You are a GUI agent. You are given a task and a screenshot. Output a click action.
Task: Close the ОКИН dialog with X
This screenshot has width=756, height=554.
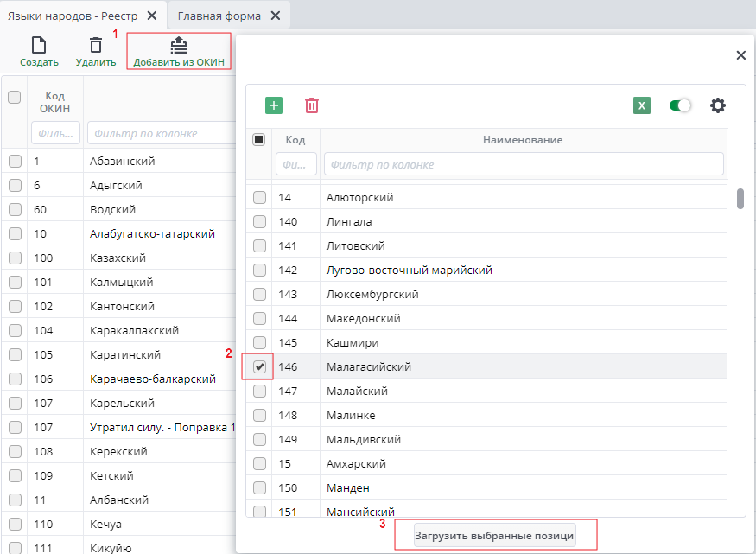741,55
